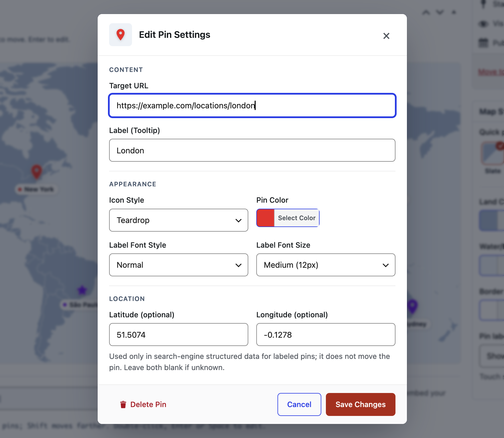Click the CONTENT section heading
Viewport: 504px width, 438px height.
click(126, 70)
